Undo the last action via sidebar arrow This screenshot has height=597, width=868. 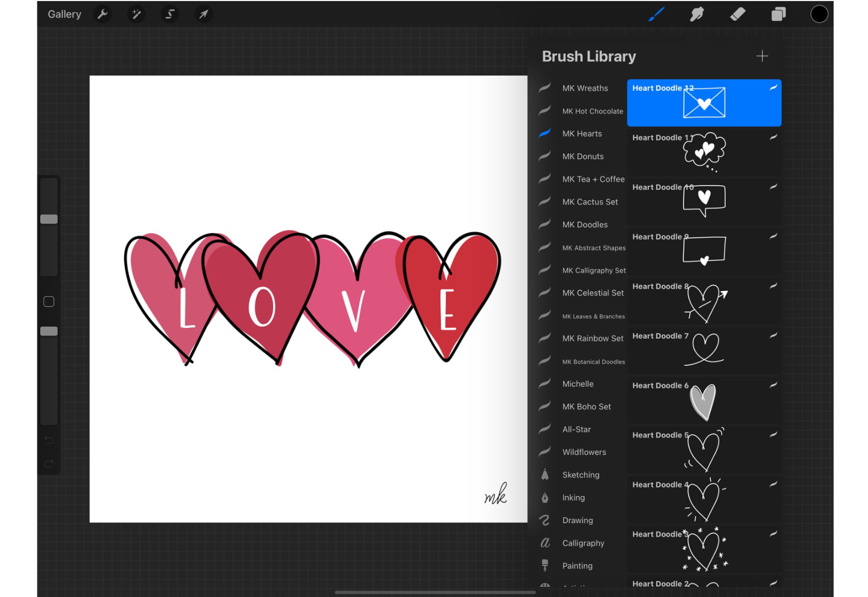(49, 440)
